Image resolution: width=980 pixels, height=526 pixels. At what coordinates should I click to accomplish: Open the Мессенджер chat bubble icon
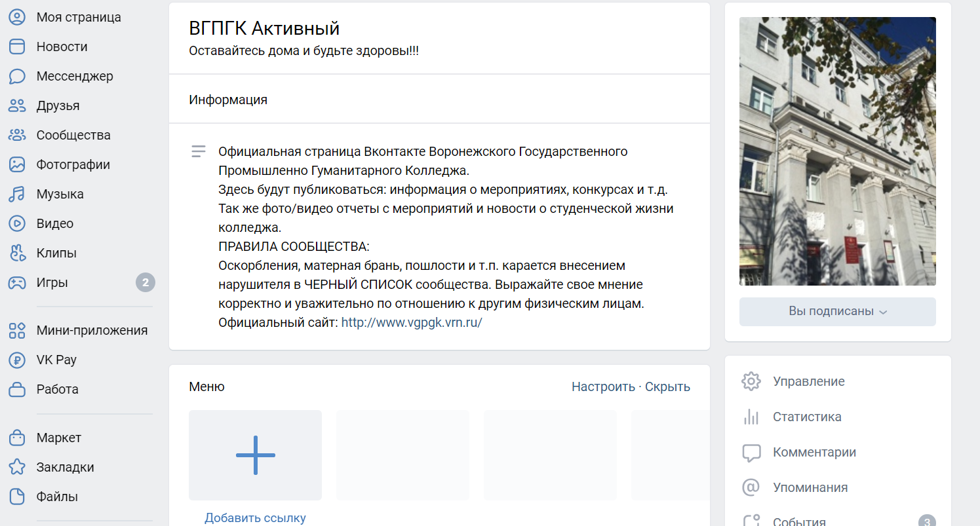coord(17,76)
